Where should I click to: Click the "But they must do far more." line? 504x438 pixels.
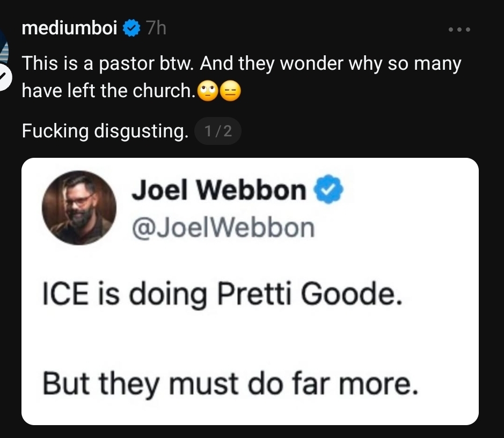click(x=229, y=384)
